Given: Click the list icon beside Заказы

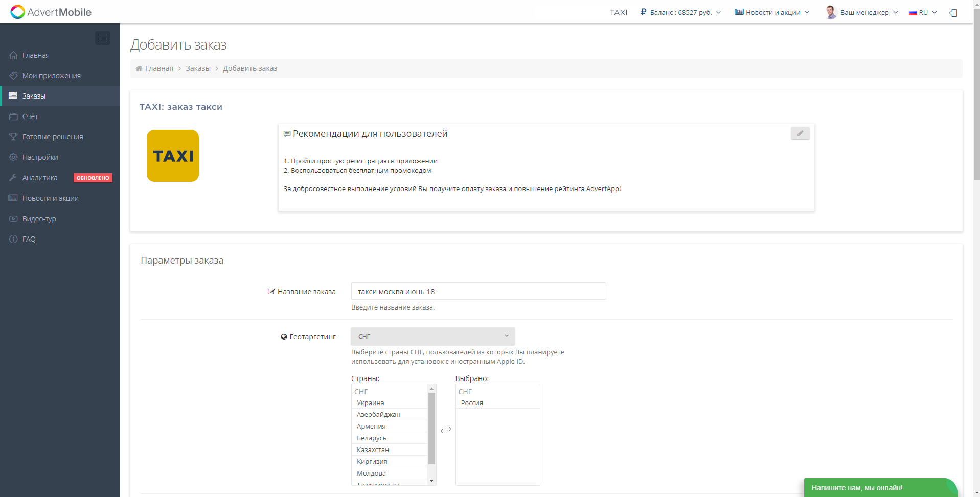Looking at the screenshot, I should [x=13, y=96].
